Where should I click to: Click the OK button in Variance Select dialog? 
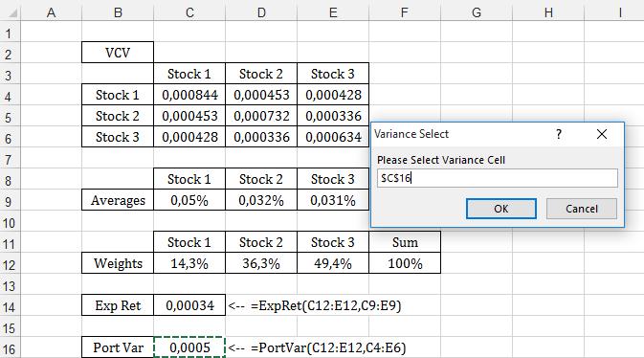[501, 209]
